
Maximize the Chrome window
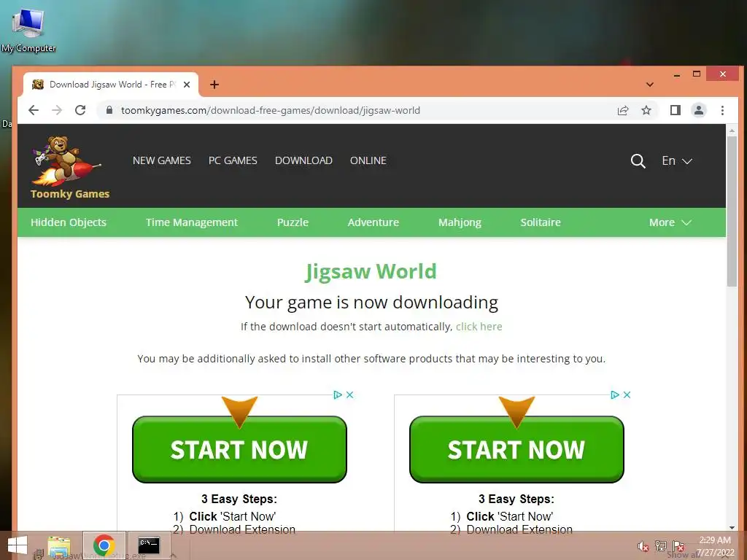click(697, 74)
